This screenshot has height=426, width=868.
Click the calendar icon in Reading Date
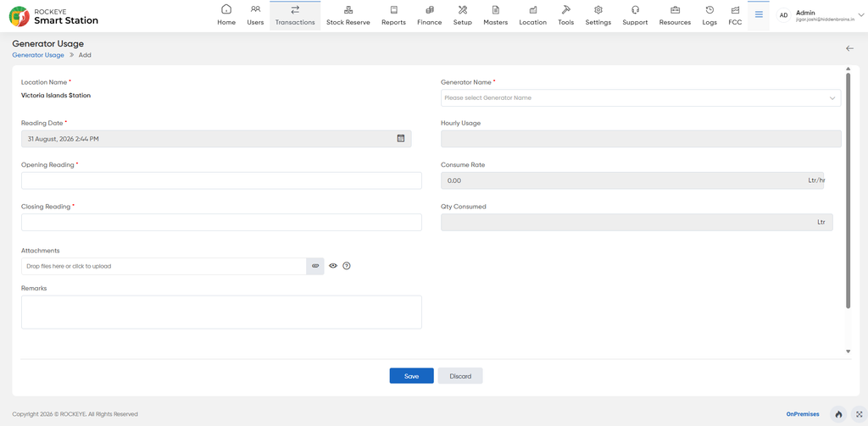click(x=401, y=138)
